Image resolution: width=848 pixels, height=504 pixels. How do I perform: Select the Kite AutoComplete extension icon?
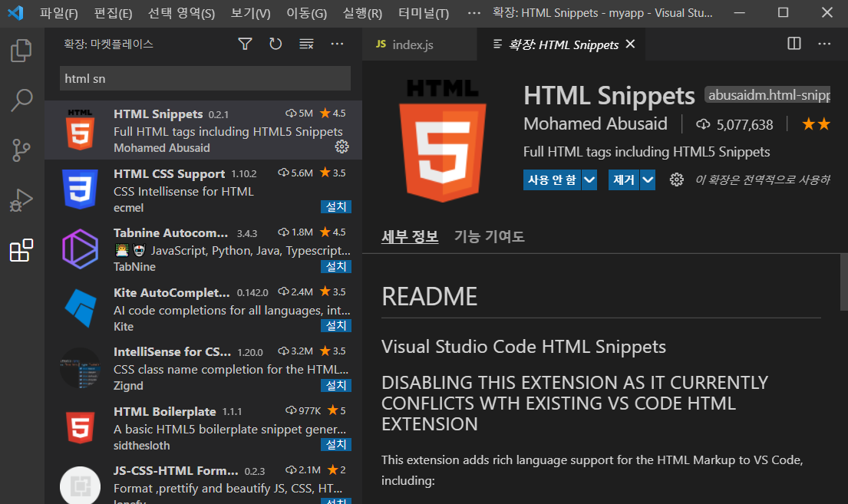pos(81,308)
